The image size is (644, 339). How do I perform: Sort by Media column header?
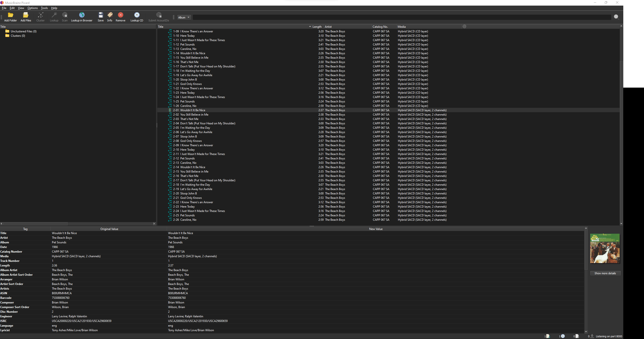[429, 27]
